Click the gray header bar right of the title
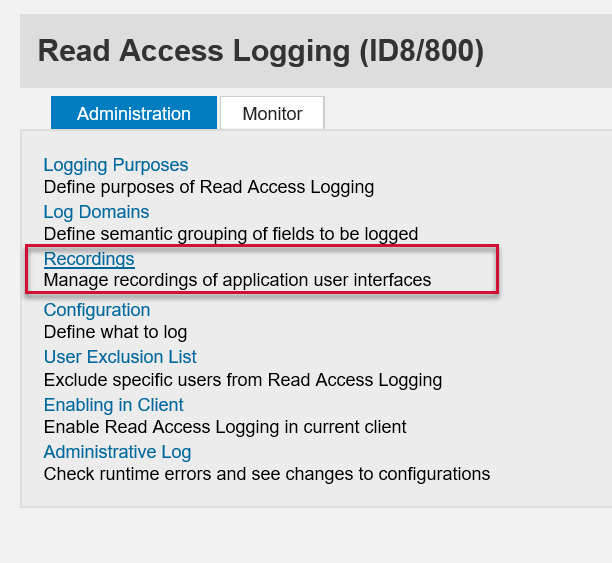Viewport: 612px width, 563px height. 550,51
